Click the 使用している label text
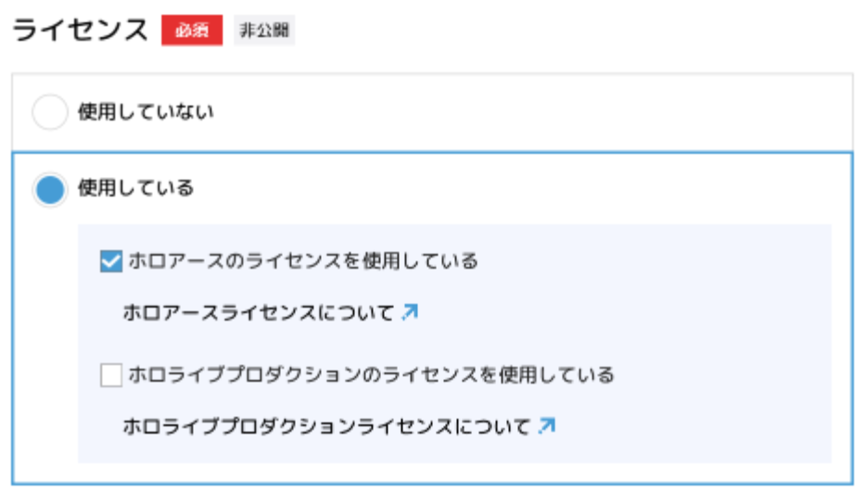This screenshot has width=865, height=504. tap(136, 189)
